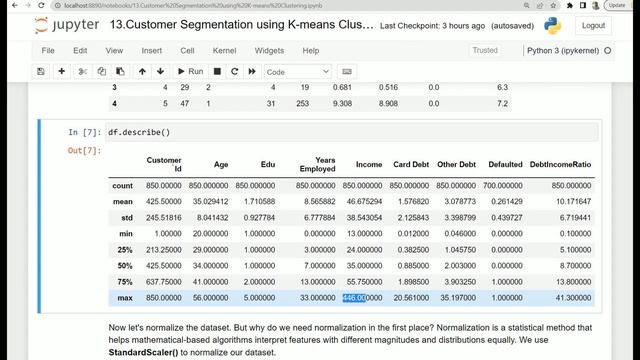The height and width of the screenshot is (360, 640).
Task: Click the browser profile avatar
Action: click(x=596, y=5)
